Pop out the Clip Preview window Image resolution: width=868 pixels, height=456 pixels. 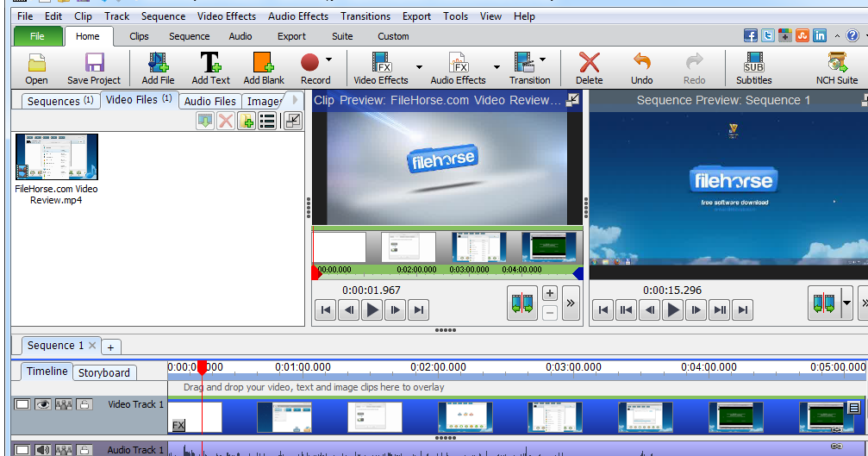(x=573, y=100)
